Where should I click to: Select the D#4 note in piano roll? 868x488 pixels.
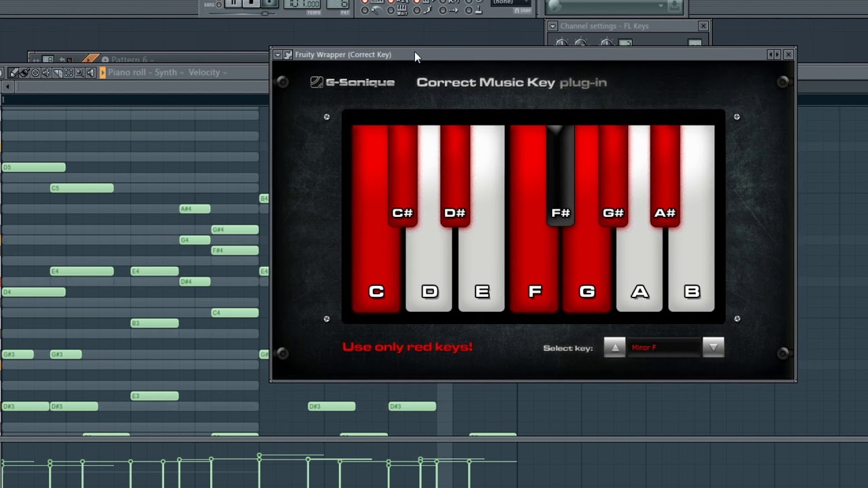[x=195, y=282]
